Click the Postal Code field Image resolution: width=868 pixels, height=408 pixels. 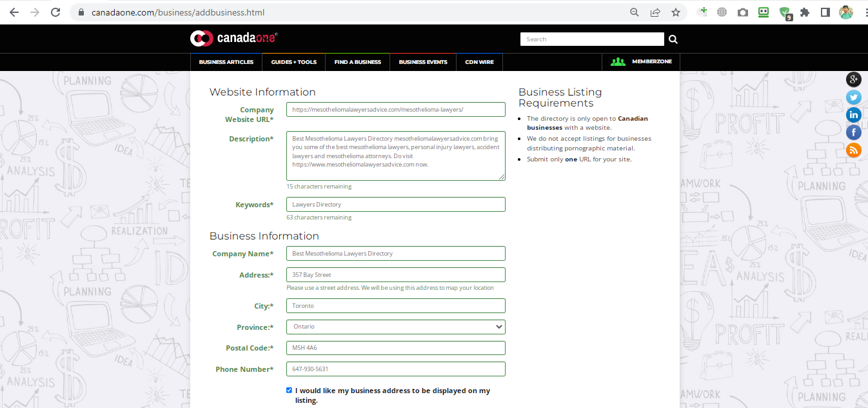pos(396,348)
